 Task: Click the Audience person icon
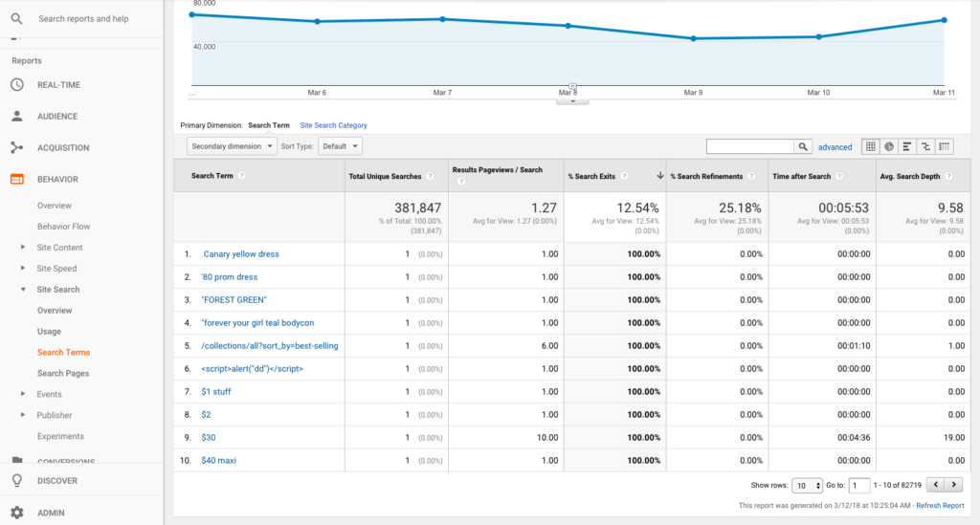click(x=17, y=116)
